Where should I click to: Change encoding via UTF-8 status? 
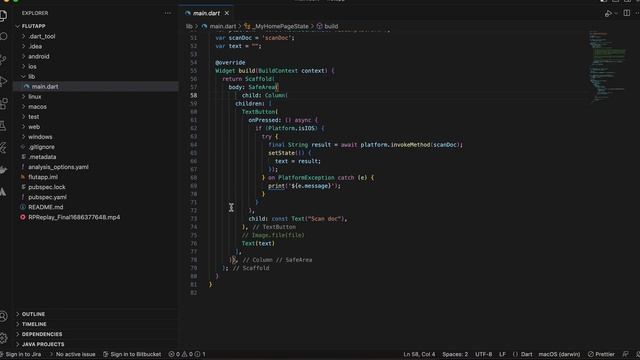coord(483,354)
